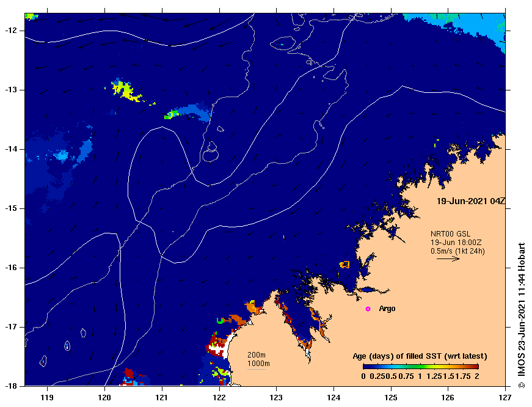Click the x-axis label 119
The image size is (532, 407).
click(47, 397)
